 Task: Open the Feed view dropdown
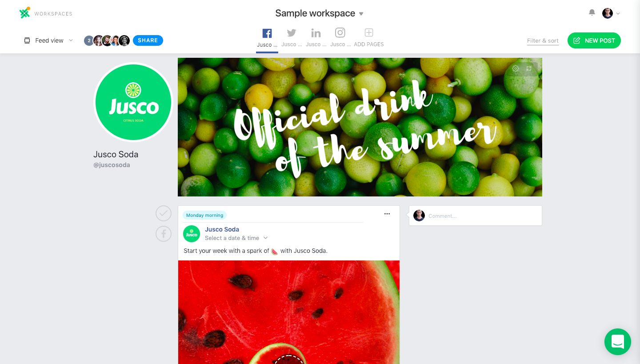coord(48,40)
